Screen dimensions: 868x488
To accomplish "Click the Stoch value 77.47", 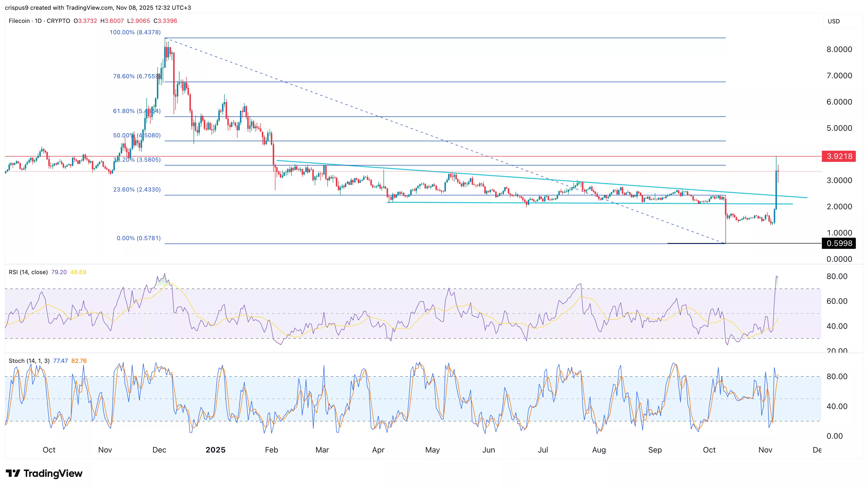I will point(60,360).
